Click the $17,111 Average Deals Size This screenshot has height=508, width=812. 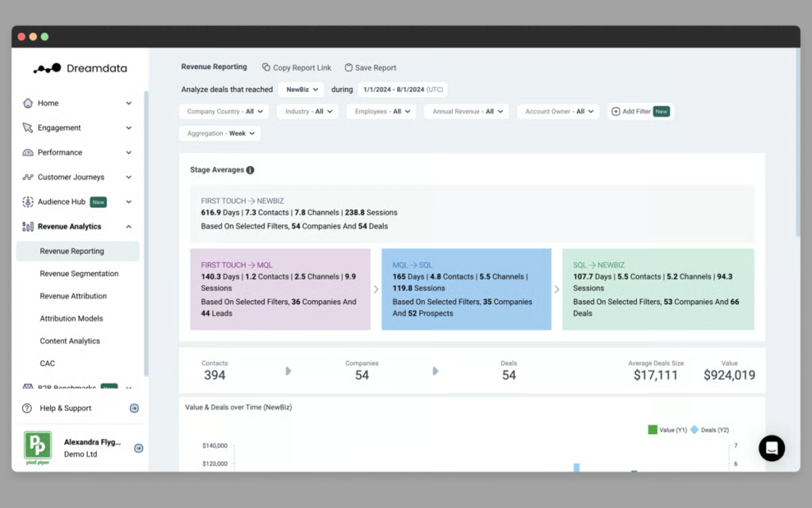coord(656,375)
